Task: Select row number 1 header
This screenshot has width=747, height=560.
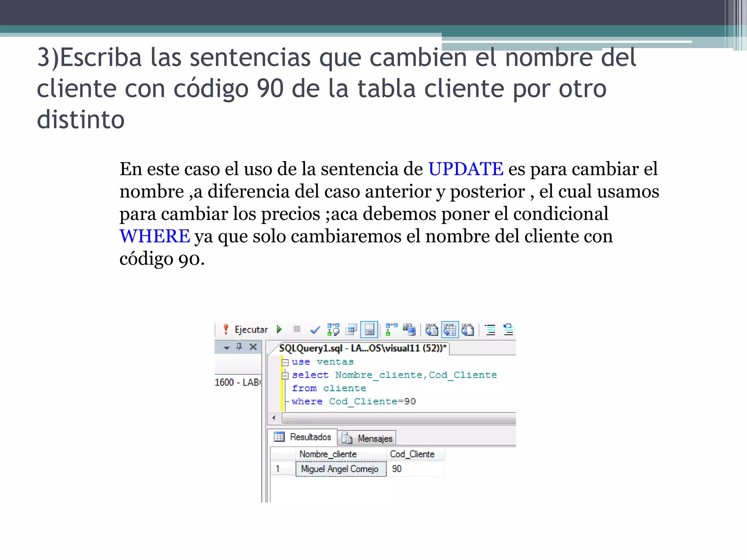Action: tap(283, 469)
